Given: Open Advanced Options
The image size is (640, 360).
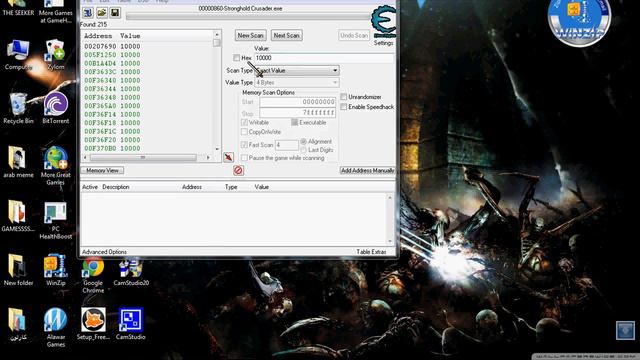Looking at the screenshot, I should [x=104, y=252].
